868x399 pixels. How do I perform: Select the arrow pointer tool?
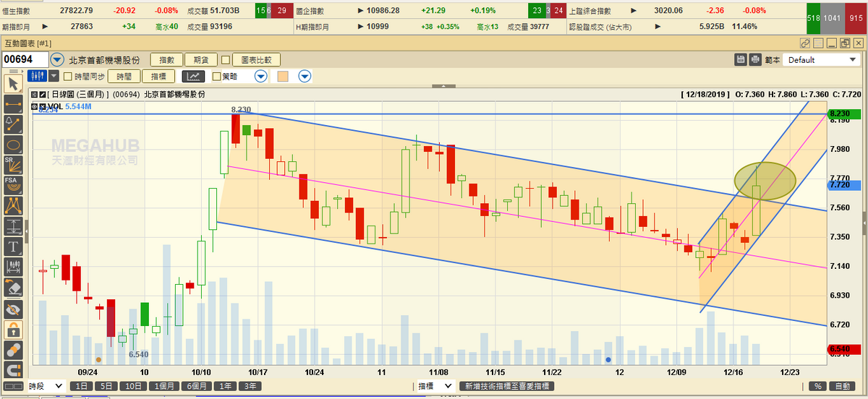pyautogui.click(x=13, y=83)
